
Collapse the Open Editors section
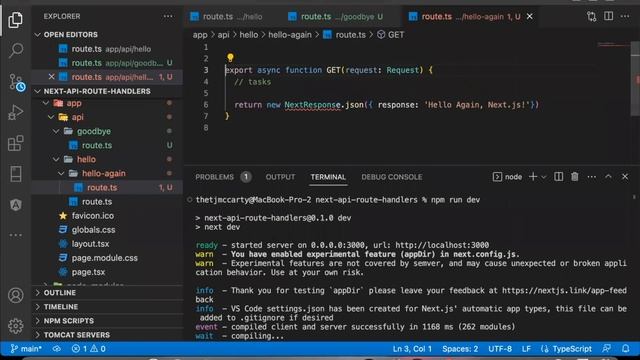point(38,35)
